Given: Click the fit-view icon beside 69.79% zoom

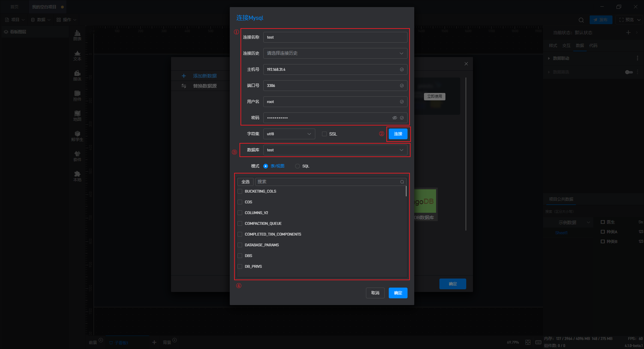Looking at the screenshot, I should 528,342.
